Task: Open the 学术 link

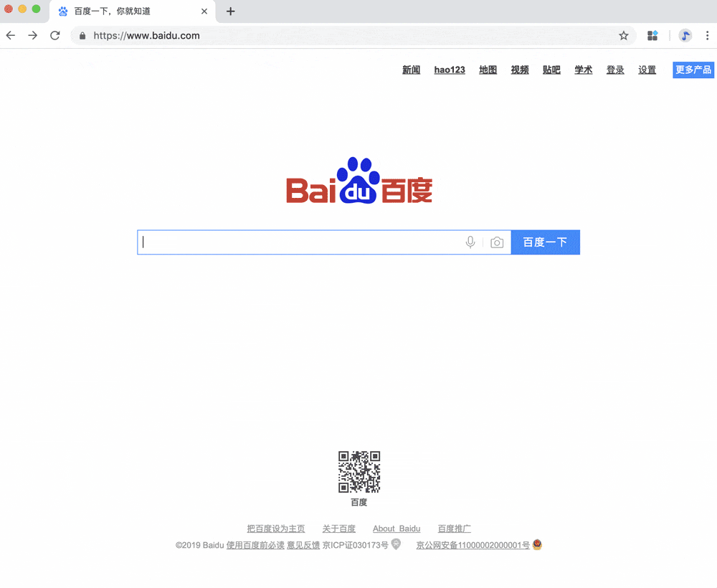Action: pos(584,70)
